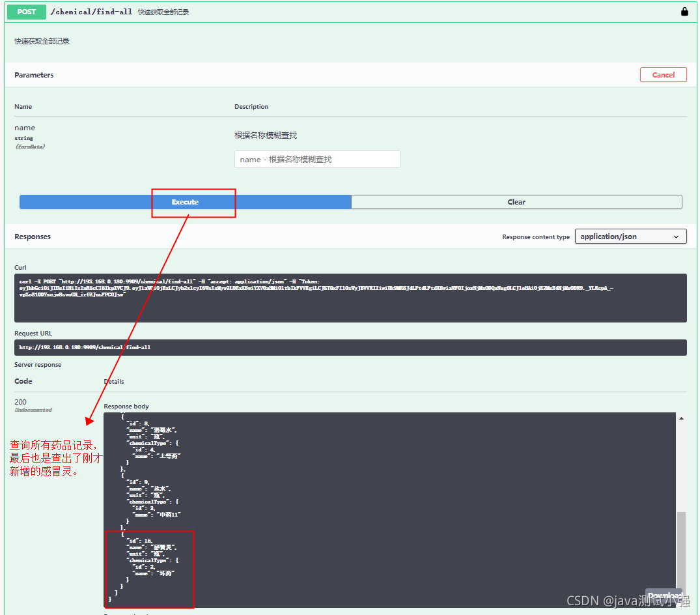Click the "id": 9 line in response body
This screenshot has width=700, height=615.
[x=139, y=482]
